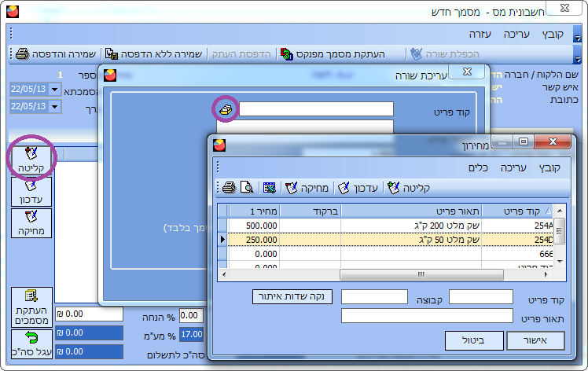Open the upper 22/05/13 date dropdown

click(55, 90)
